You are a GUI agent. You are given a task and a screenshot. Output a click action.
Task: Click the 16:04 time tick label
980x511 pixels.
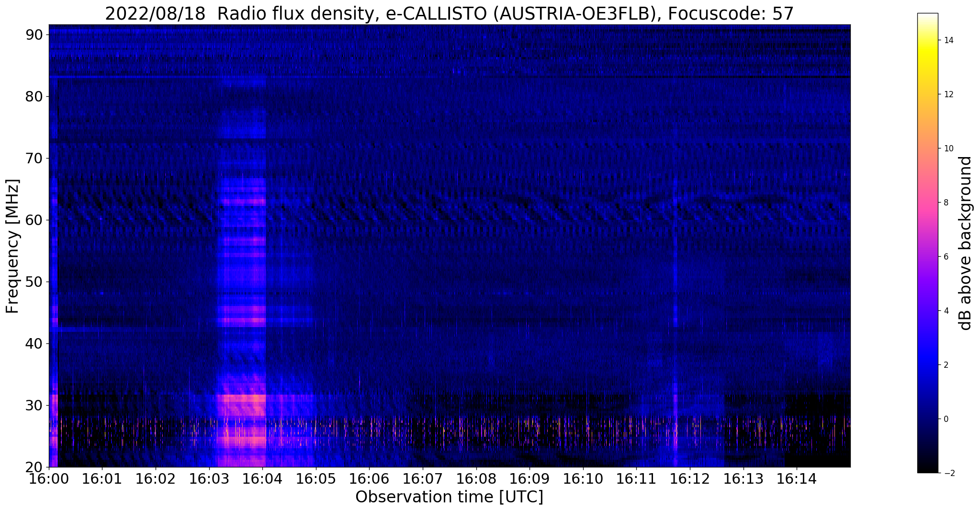tap(262, 479)
